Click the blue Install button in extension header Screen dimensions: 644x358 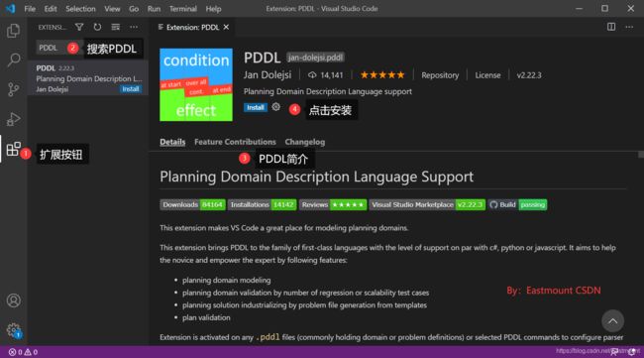(256, 107)
